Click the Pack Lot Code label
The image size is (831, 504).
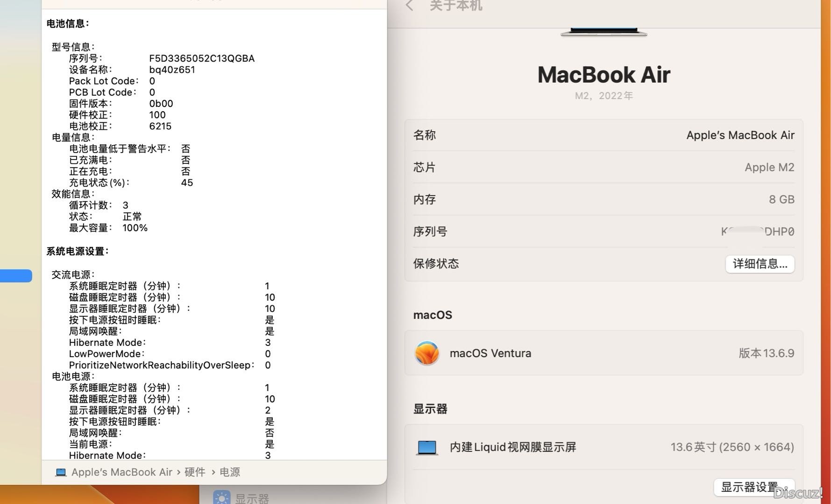coord(103,81)
